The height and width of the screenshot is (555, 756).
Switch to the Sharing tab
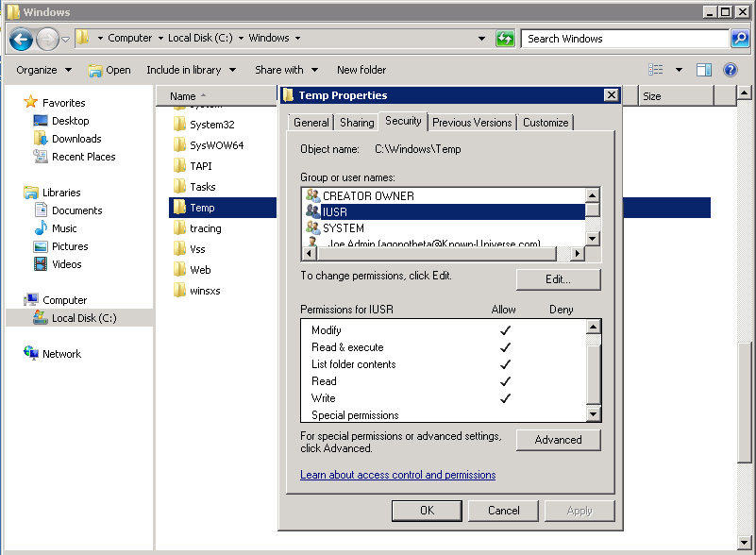(x=357, y=123)
